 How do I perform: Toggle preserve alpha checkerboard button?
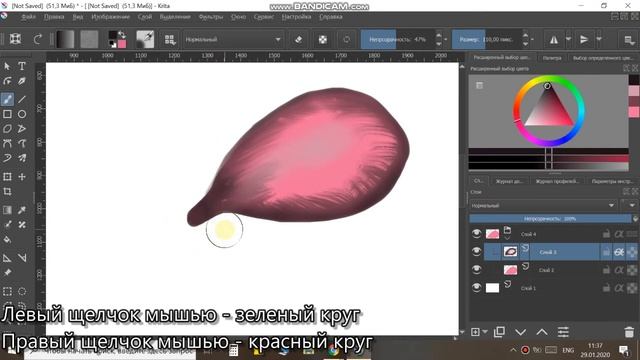click(x=322, y=39)
